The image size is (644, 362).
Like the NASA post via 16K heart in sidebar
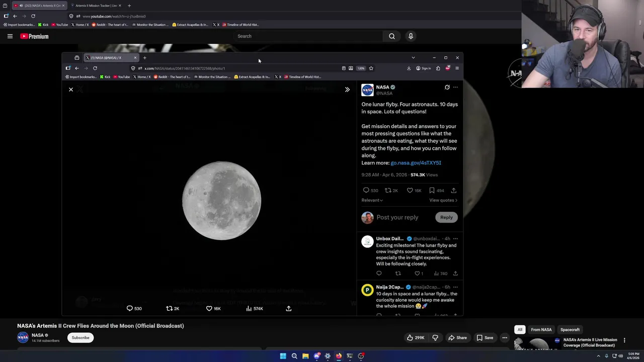tap(410, 191)
